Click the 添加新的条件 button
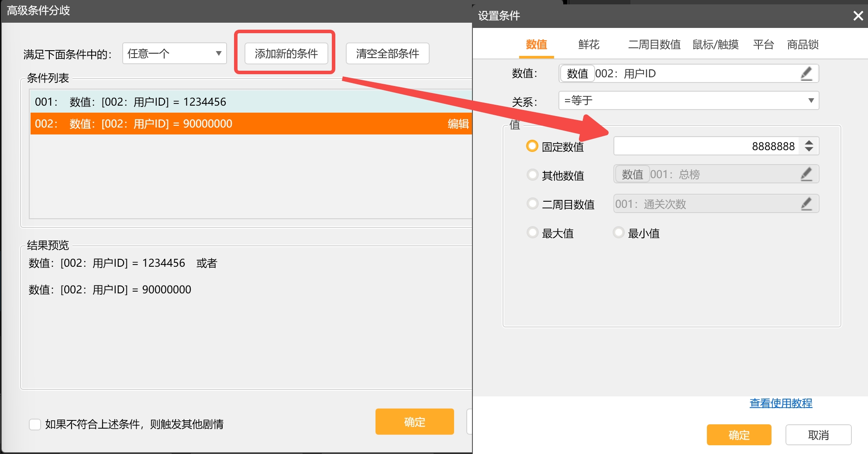 [286, 54]
